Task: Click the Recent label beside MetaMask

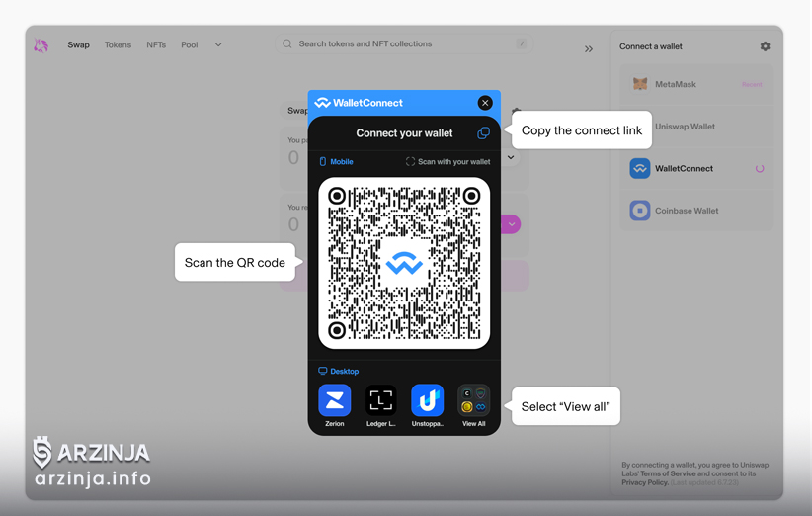Action: [752, 84]
